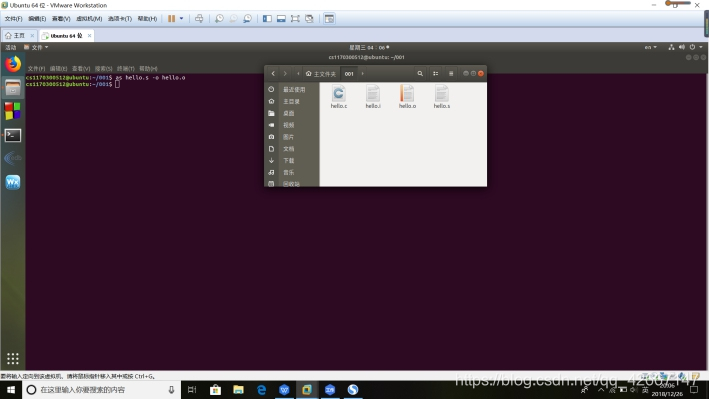Open the clock and calendar in top bar
The height and width of the screenshot is (399, 709).
(x=369, y=47)
